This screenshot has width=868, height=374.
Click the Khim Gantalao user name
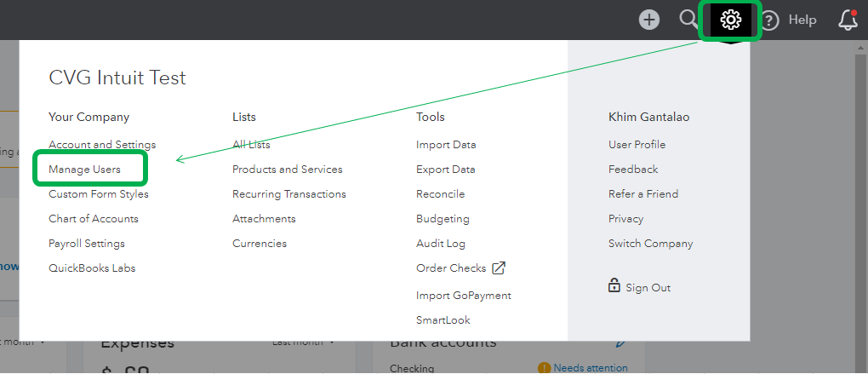pos(648,117)
